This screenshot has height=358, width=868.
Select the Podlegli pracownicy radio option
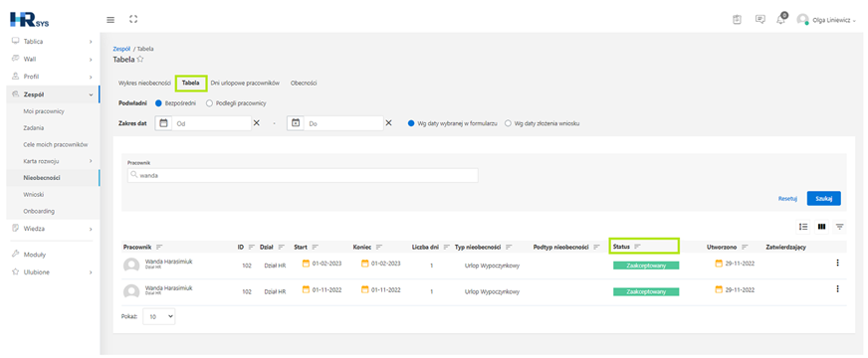(209, 102)
